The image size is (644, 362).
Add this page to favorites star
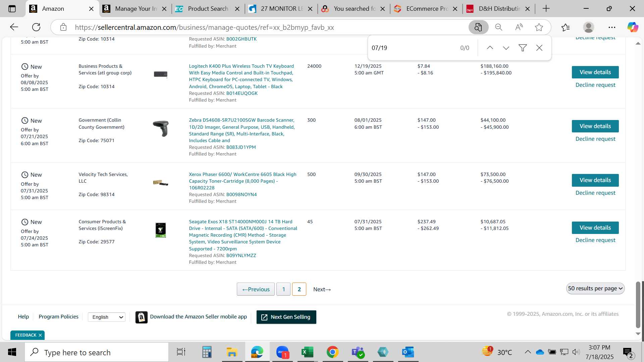click(x=539, y=27)
